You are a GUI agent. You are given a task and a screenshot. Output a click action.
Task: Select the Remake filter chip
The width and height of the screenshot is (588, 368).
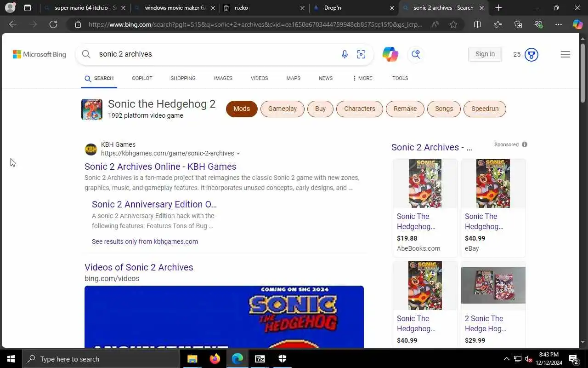pyautogui.click(x=405, y=109)
